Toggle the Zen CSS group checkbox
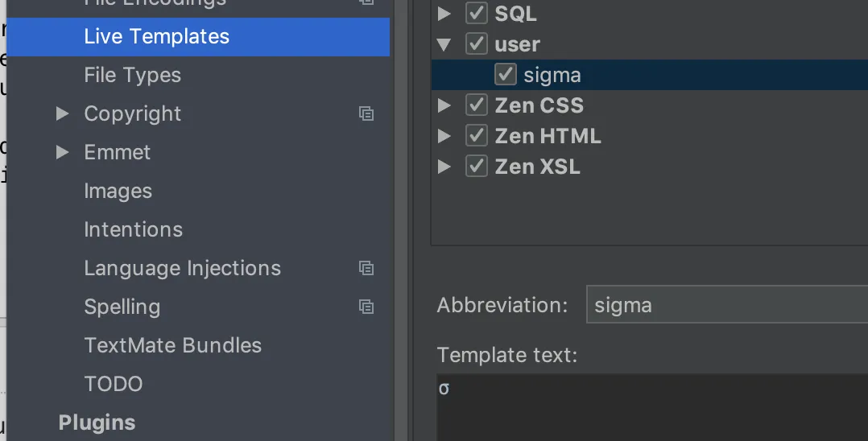868x441 pixels. [477, 105]
